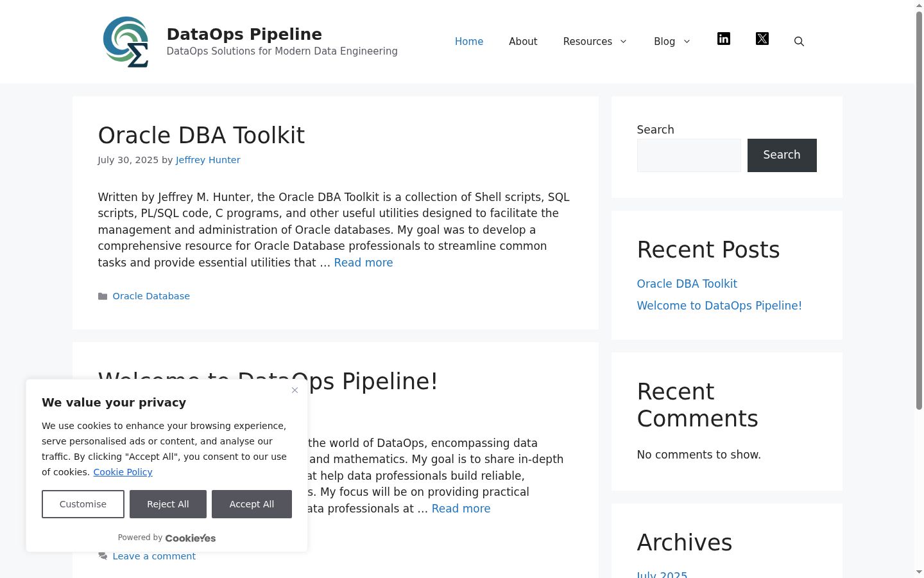
Task: Click the Recent Posts heading
Action: point(708,250)
